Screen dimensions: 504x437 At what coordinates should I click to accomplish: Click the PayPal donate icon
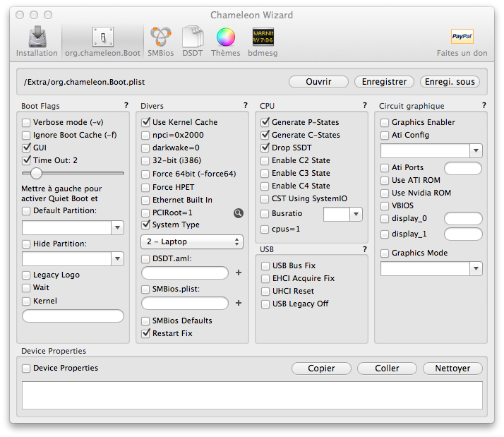coord(462,36)
